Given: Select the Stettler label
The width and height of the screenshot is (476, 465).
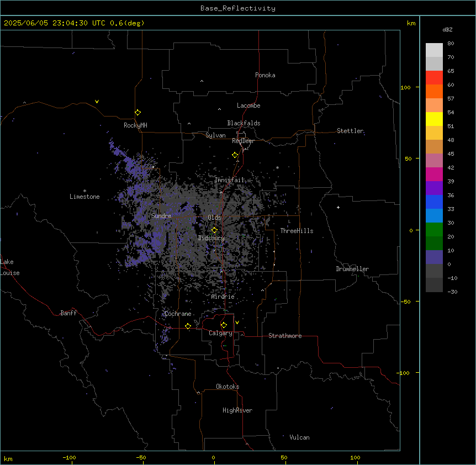Looking at the screenshot, I should pos(350,131).
